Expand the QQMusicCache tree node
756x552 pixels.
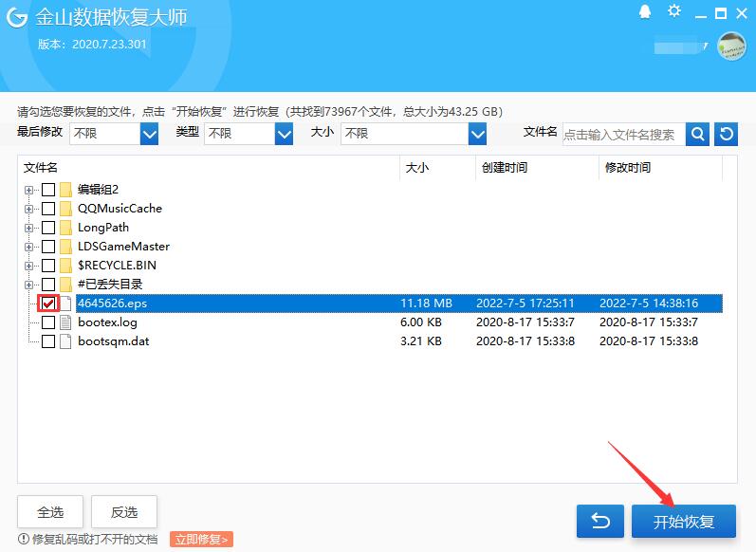pyautogui.click(x=28, y=209)
